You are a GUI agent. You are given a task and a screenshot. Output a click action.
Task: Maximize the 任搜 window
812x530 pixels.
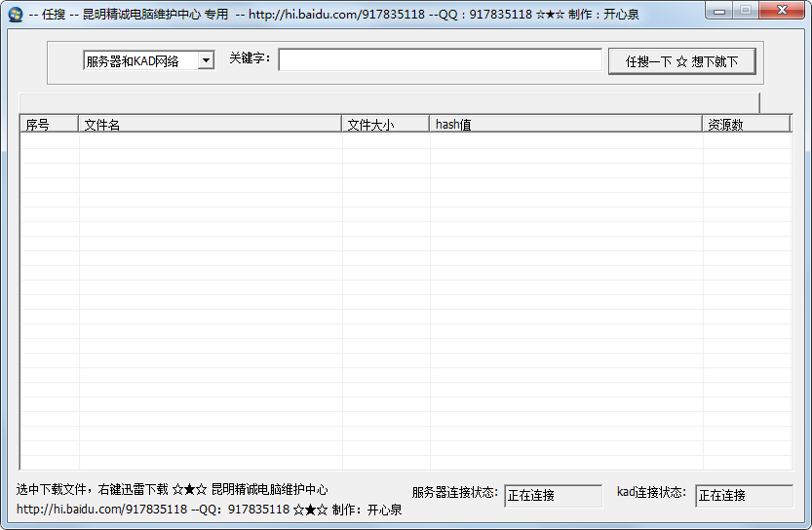tap(746, 11)
